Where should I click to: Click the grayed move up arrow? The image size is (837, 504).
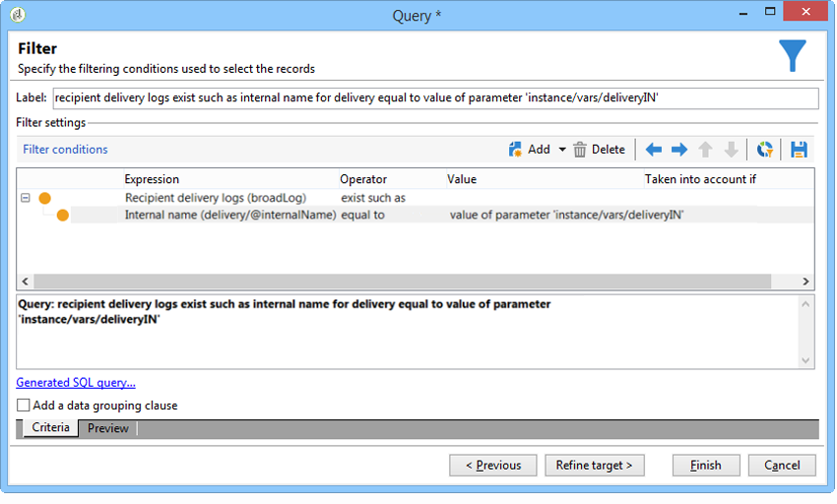coord(705,150)
